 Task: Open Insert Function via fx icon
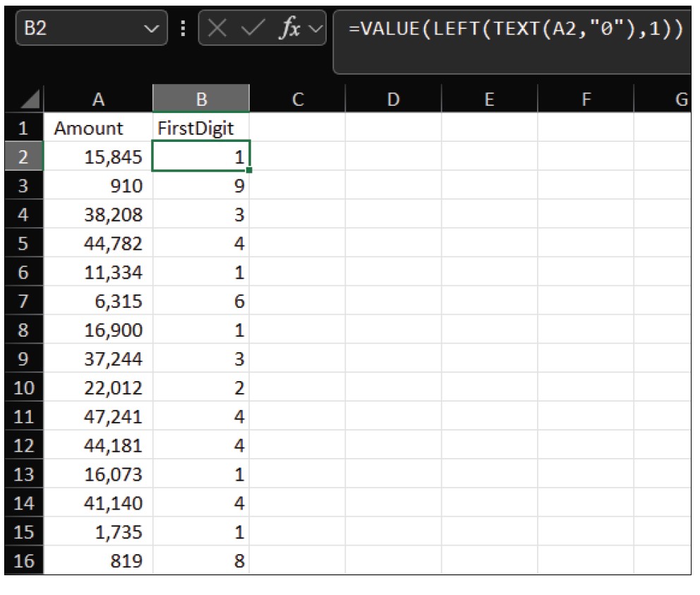tap(291, 29)
